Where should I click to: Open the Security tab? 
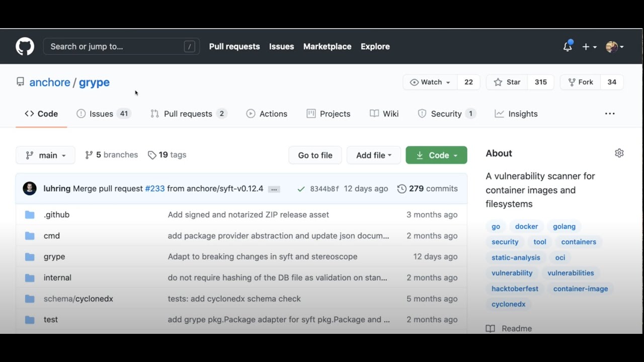(x=447, y=114)
